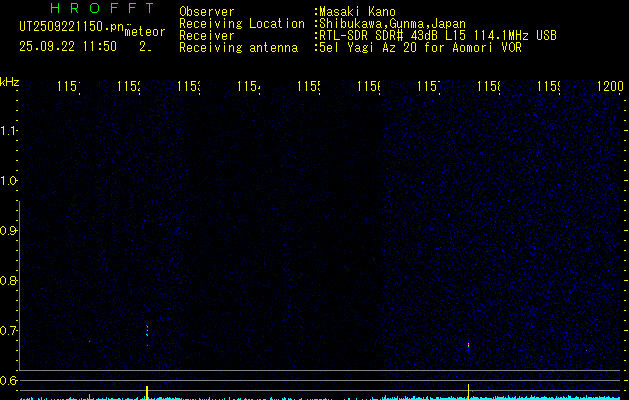Click the 'Observer' label

(x=207, y=11)
